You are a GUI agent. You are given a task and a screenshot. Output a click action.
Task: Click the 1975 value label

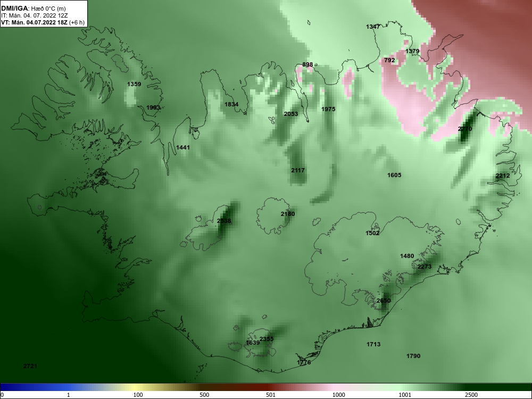pos(328,109)
